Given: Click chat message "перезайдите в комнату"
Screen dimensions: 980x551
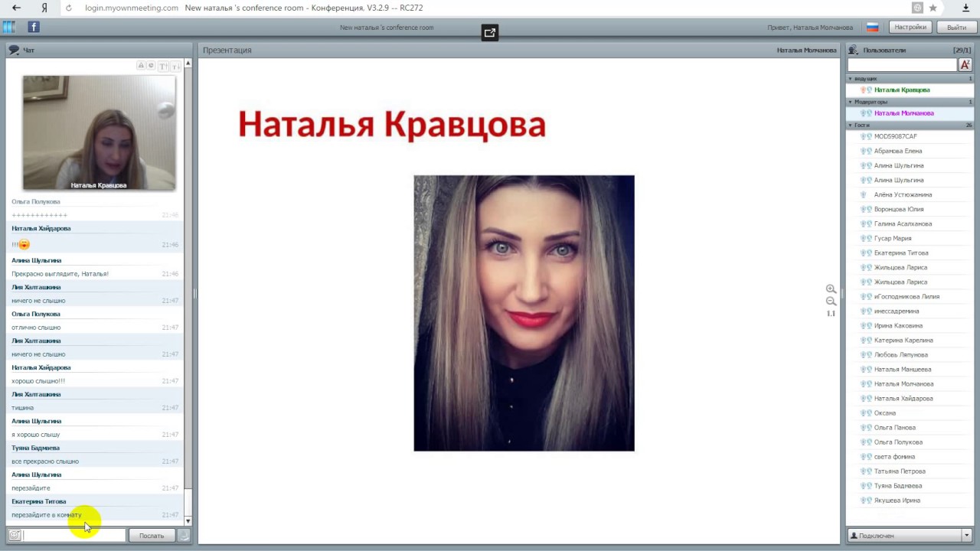Looking at the screenshot, I should [x=47, y=515].
